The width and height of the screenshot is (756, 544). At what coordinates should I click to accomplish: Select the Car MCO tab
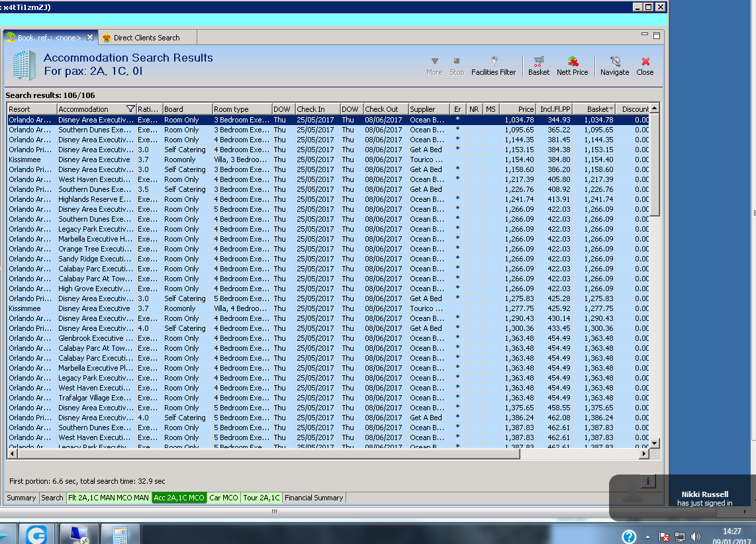click(x=223, y=498)
